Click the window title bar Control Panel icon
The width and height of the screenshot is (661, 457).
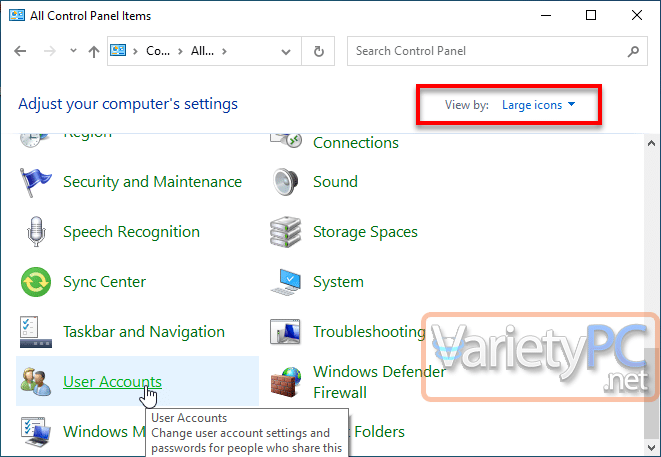pyautogui.click(x=17, y=16)
